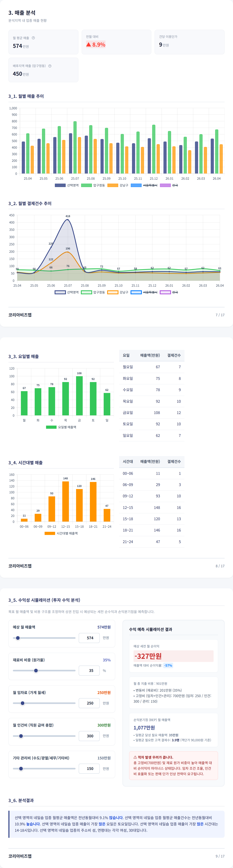Show 전국 series in 월별 결제건수 추이 chart
The width and height of the screenshot is (233, 868).
pyautogui.click(x=169, y=292)
